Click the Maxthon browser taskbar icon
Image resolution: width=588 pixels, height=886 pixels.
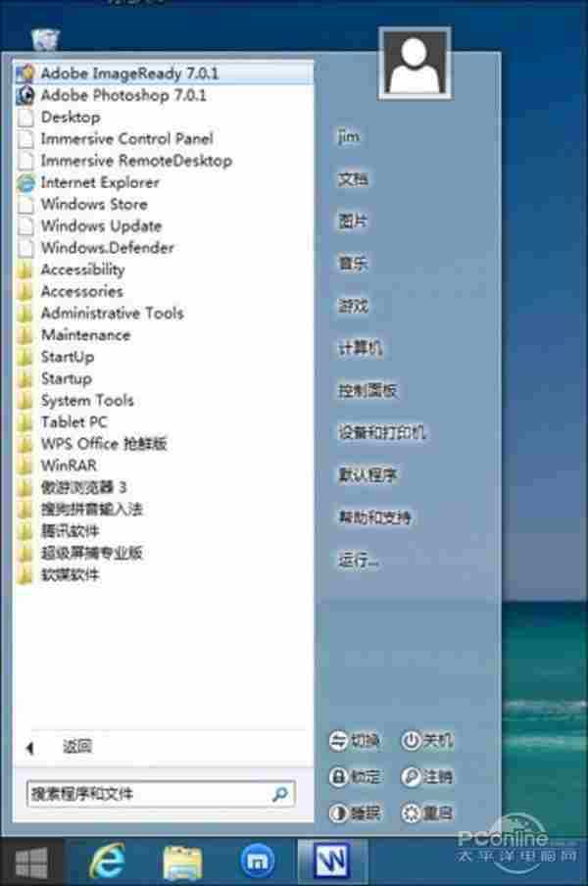[258, 862]
